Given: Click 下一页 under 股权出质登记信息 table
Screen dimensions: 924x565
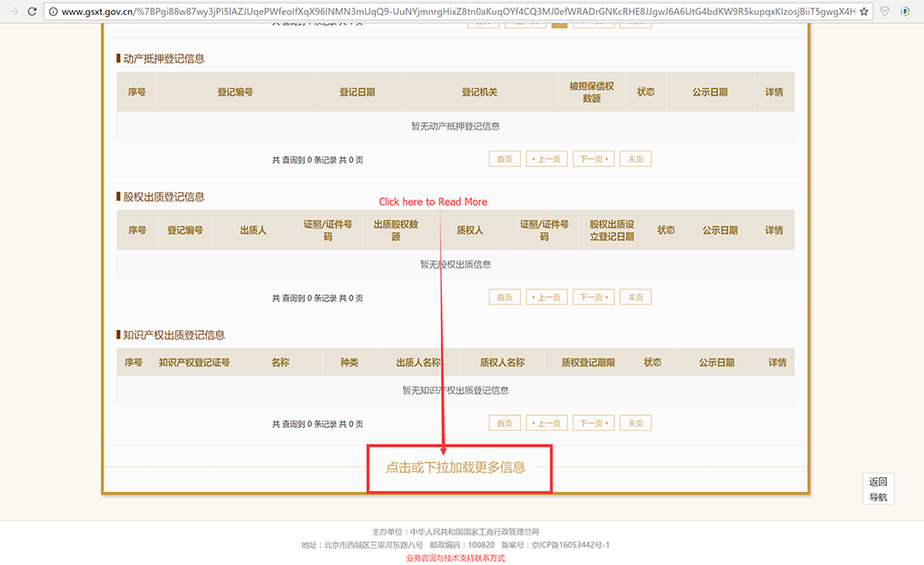Looking at the screenshot, I should tap(593, 297).
